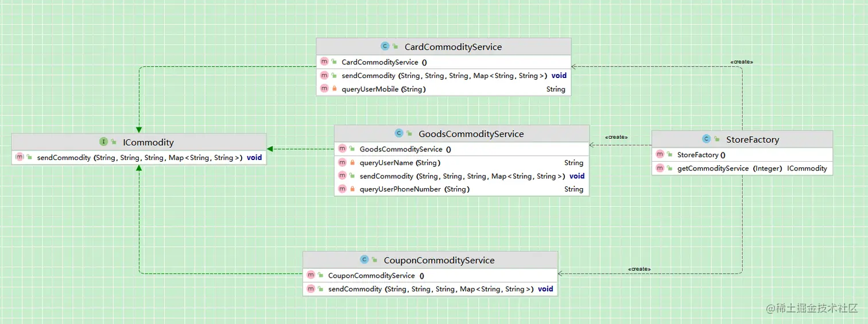Click «create» label near CouponCommodityService arrow
The width and height of the screenshot is (868, 324).
pyautogui.click(x=640, y=269)
